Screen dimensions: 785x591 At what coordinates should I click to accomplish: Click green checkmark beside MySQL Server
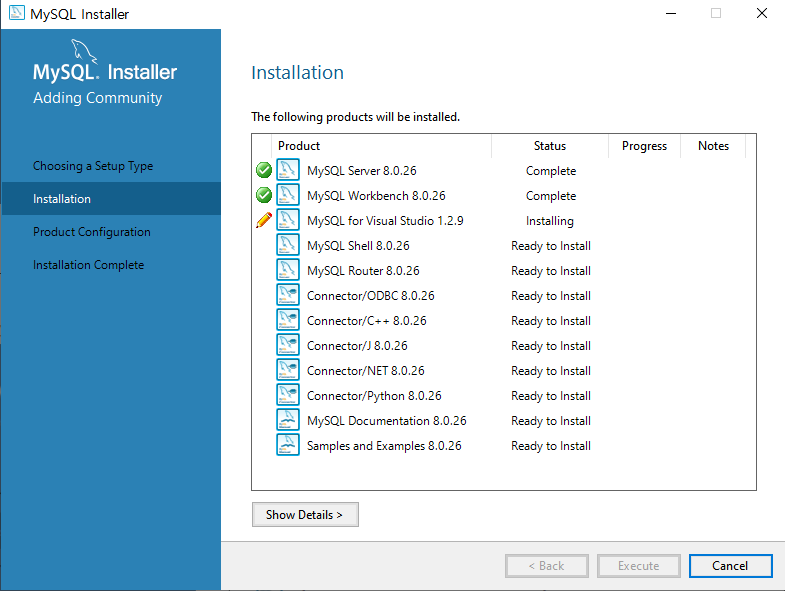(x=264, y=170)
